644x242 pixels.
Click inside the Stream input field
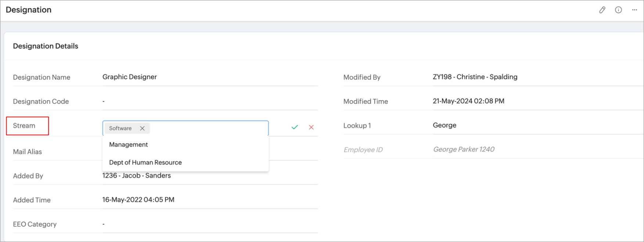point(209,128)
